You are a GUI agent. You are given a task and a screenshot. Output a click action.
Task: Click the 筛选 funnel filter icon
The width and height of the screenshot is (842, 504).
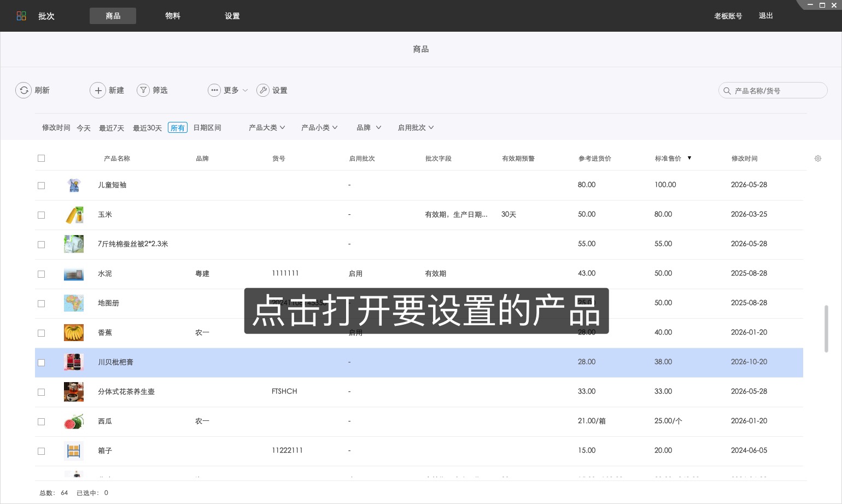click(143, 90)
